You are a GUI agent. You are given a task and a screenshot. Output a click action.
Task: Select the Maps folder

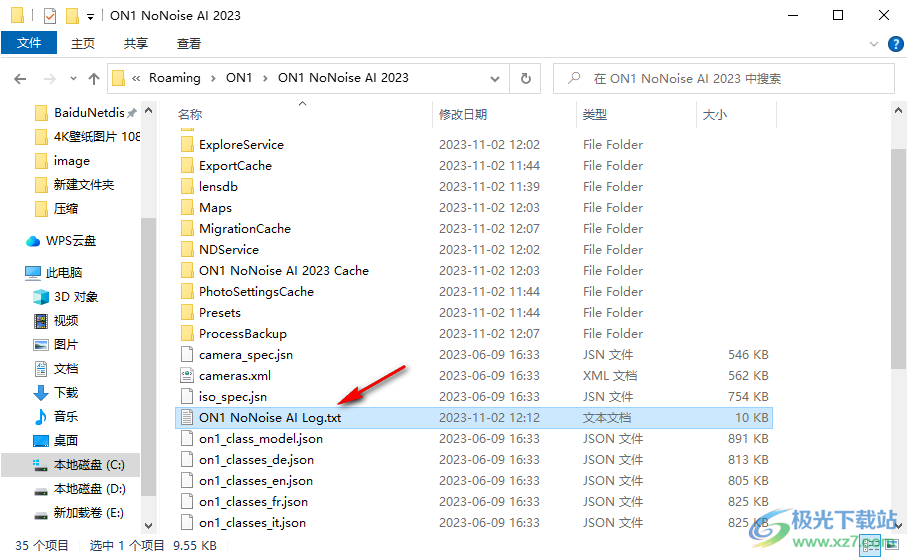(x=215, y=207)
